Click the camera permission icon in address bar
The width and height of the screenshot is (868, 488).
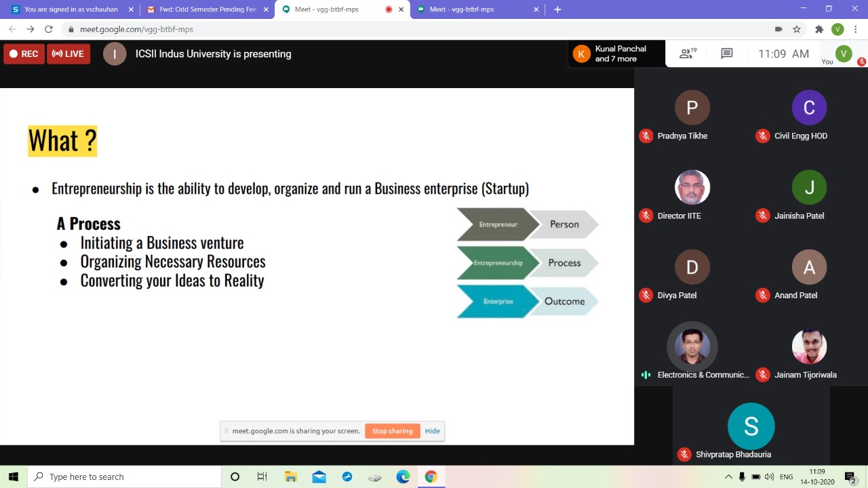(778, 29)
